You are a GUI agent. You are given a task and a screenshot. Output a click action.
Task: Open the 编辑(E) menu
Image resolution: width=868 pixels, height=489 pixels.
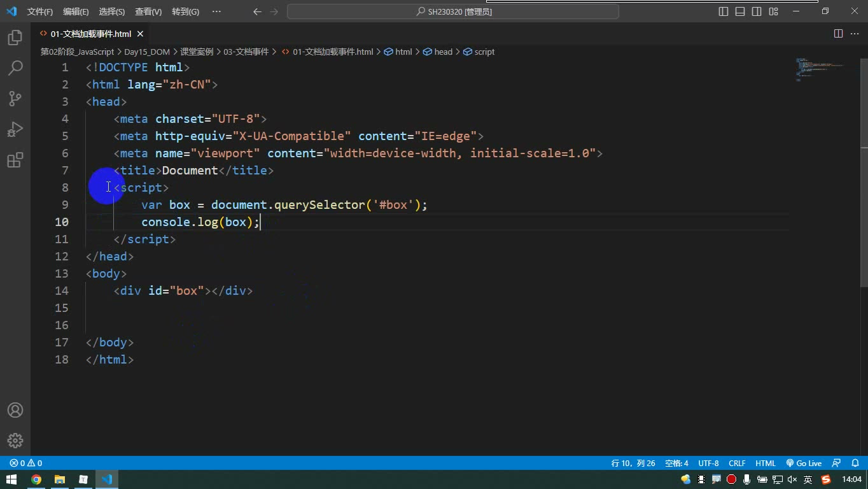(x=76, y=11)
